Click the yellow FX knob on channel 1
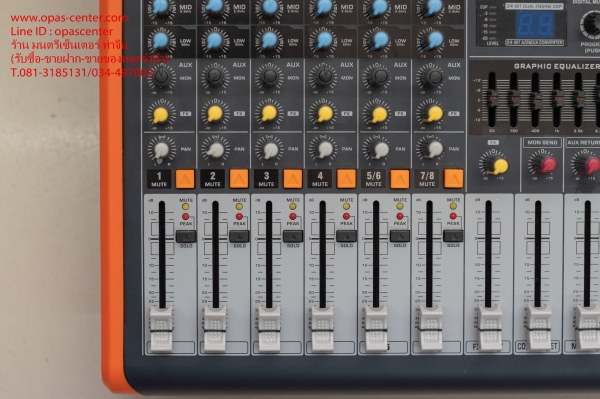Image resolution: width=600 pixels, height=399 pixels. coord(160,115)
